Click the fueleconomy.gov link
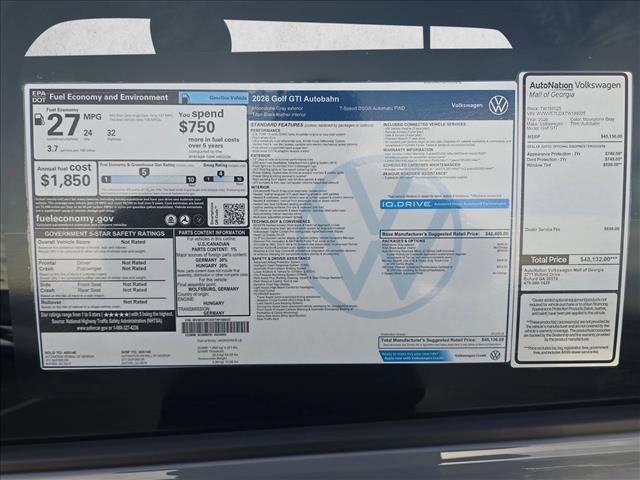The height and width of the screenshot is (480, 640). click(x=75, y=218)
